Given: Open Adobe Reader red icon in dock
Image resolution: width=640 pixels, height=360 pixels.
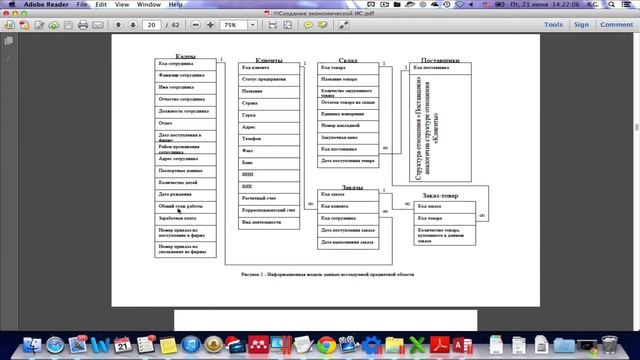Looking at the screenshot, I should [439, 345].
